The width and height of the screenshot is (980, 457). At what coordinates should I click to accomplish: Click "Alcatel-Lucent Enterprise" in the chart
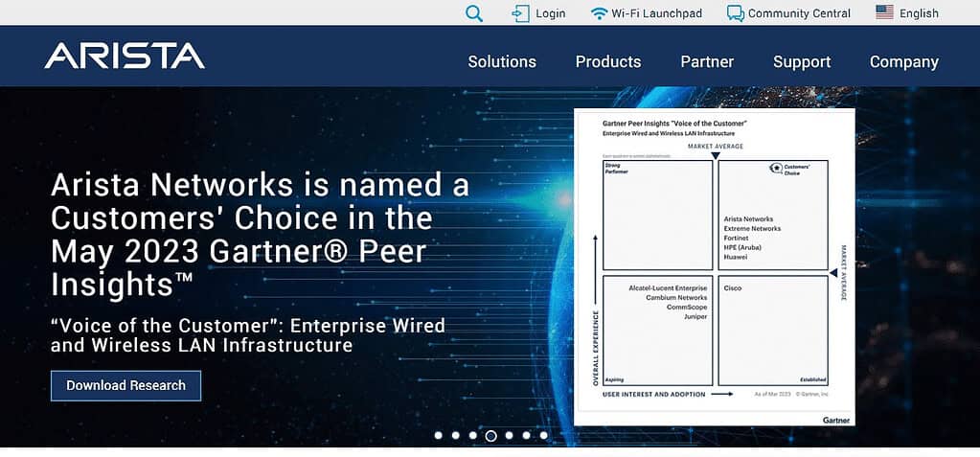point(668,288)
